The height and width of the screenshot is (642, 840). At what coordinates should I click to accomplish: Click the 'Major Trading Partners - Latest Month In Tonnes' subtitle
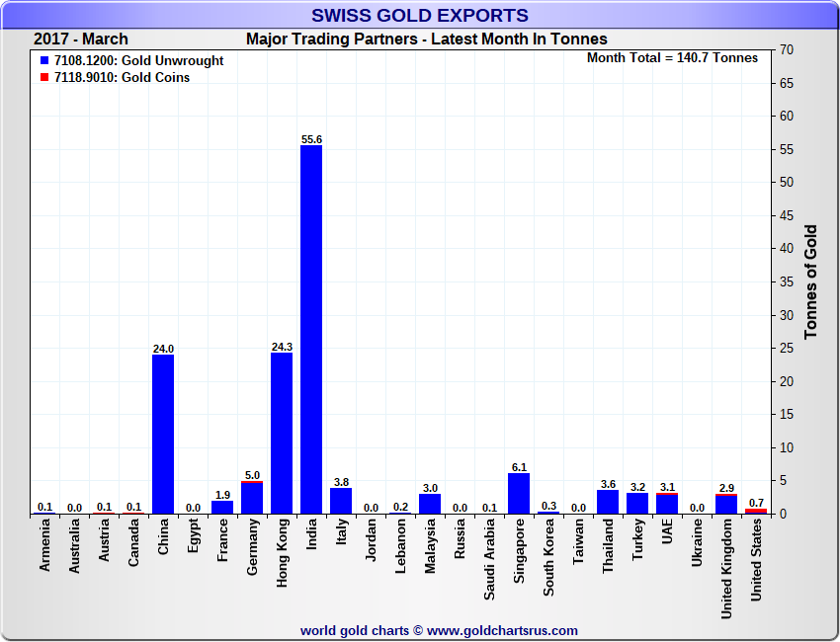coord(427,40)
